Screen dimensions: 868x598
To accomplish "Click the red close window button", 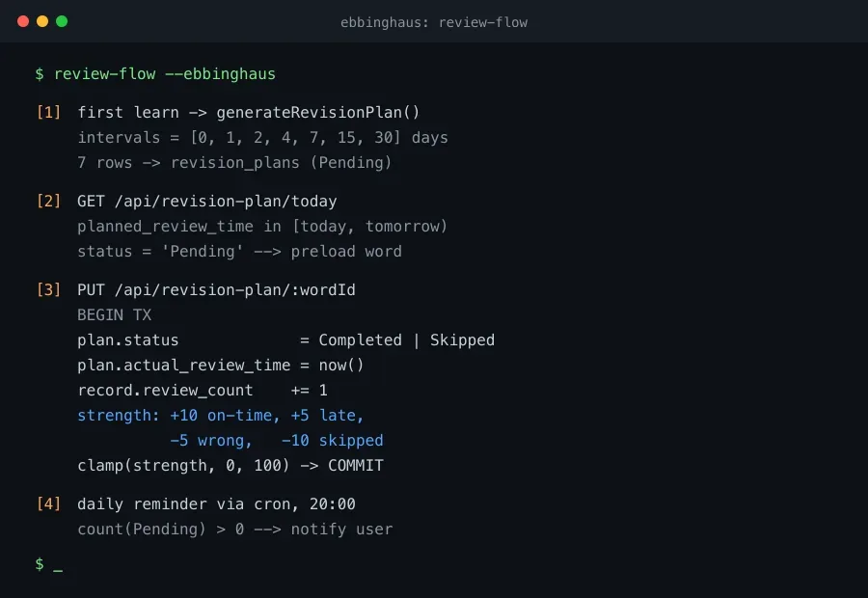I will [x=23, y=21].
